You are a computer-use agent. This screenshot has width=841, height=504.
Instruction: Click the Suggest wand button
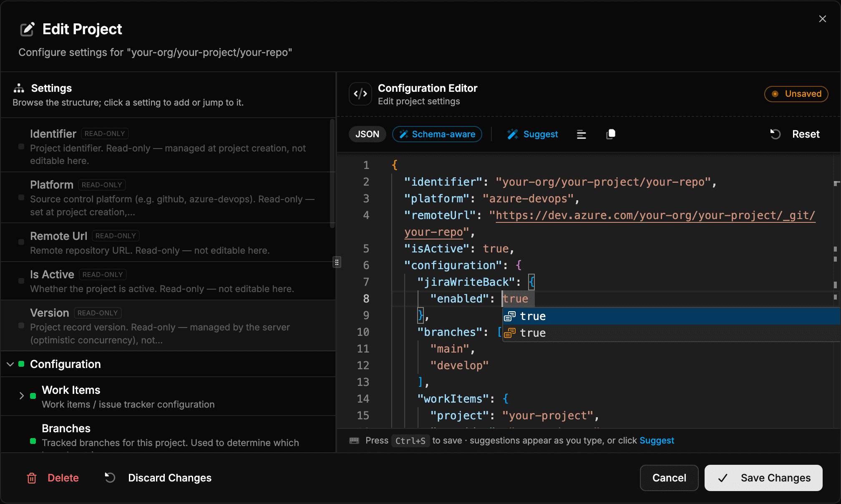click(x=533, y=134)
